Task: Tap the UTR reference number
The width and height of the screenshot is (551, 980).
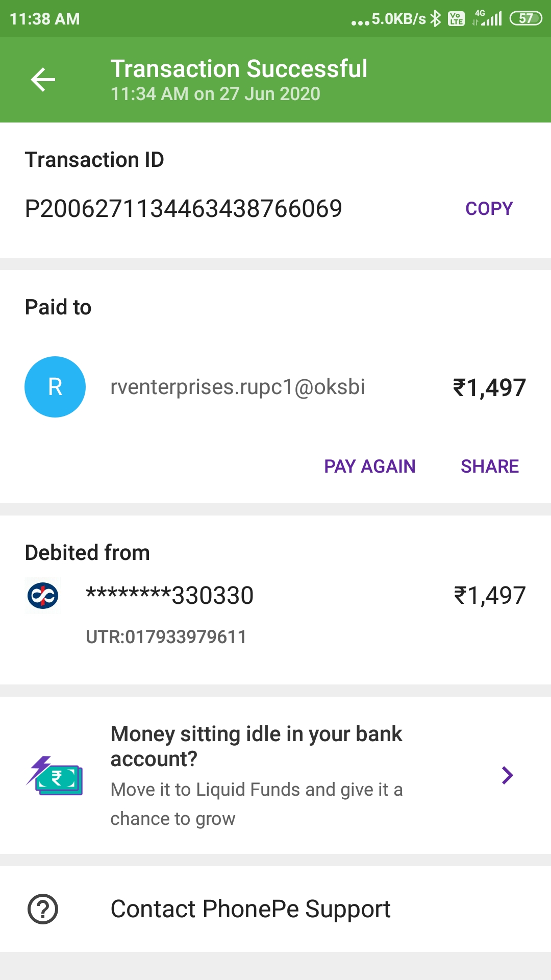Action: click(x=166, y=637)
